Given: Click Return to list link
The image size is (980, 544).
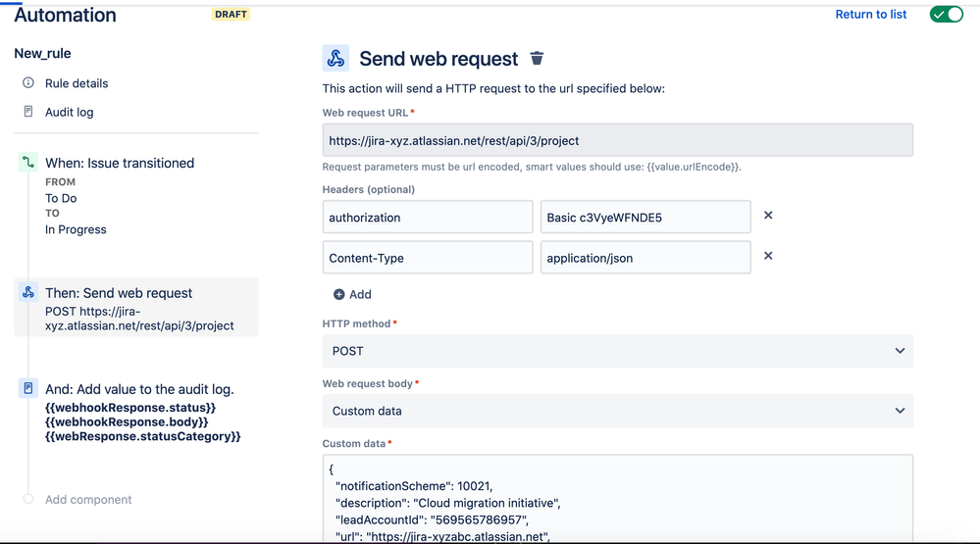Looking at the screenshot, I should click(x=871, y=15).
